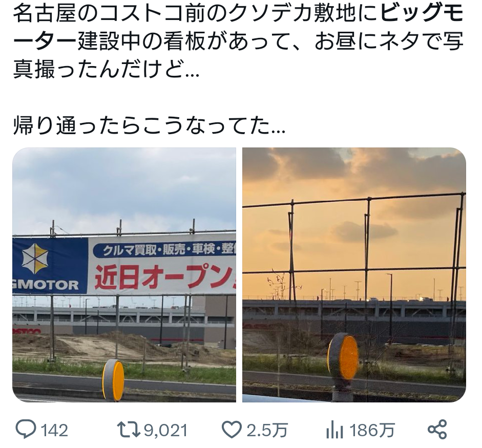Open the left photo with blue banner
Screen dimensions: 482x448
[x=124, y=275]
